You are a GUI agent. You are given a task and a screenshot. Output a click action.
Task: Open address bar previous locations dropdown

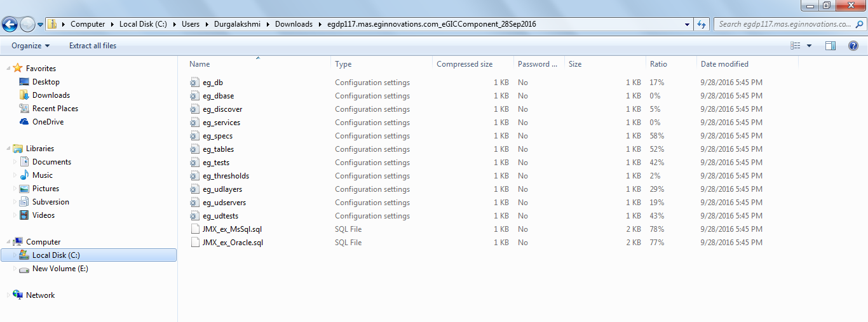click(x=688, y=24)
